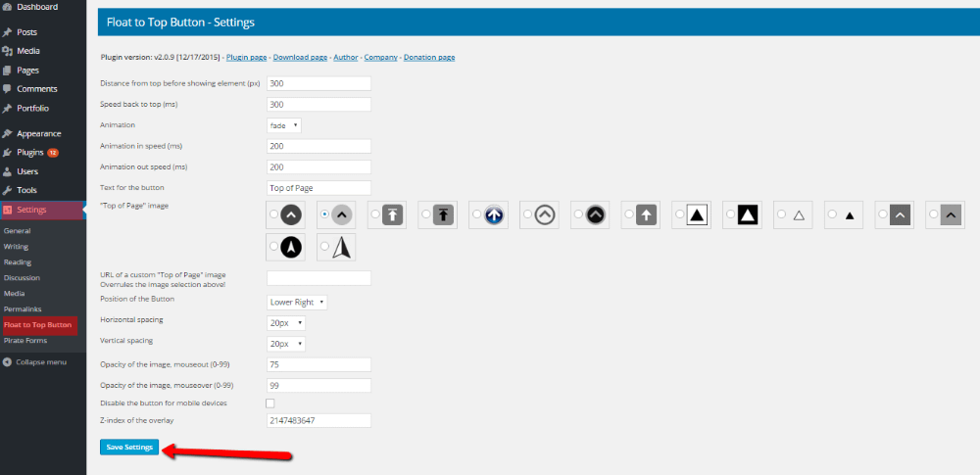Open the Download page link
The height and width of the screenshot is (475, 980).
click(300, 58)
